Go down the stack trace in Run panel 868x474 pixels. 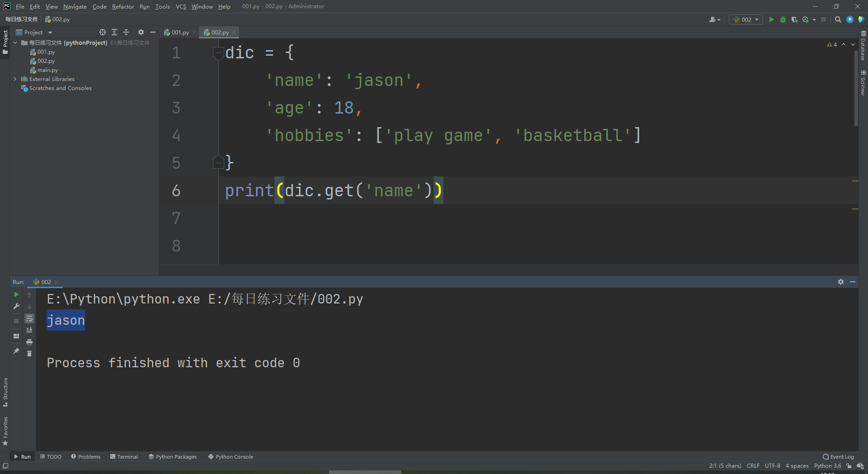pyautogui.click(x=29, y=306)
